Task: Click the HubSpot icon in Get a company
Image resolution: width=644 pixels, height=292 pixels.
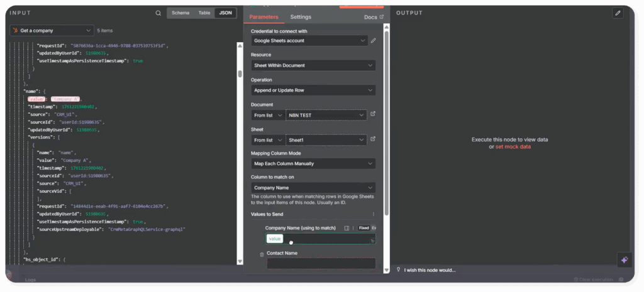Action: 15,30
